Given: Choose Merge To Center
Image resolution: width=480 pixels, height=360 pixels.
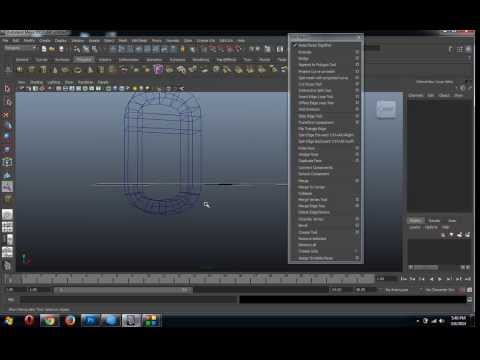Looking at the screenshot, I should click(x=311, y=187).
